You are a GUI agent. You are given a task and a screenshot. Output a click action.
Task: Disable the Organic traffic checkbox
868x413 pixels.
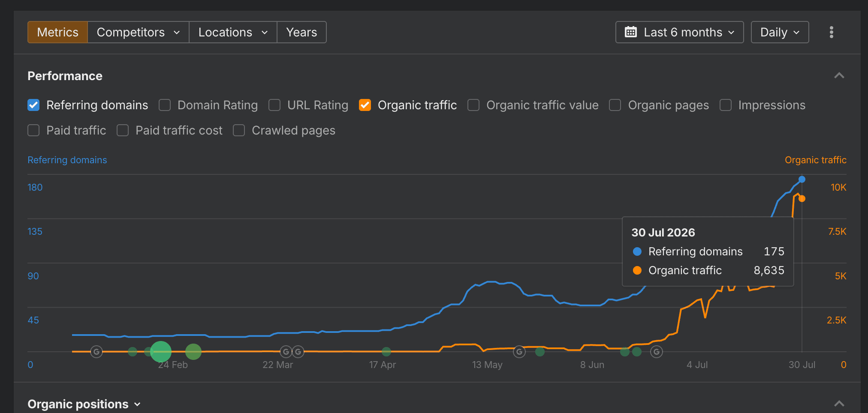click(x=365, y=105)
